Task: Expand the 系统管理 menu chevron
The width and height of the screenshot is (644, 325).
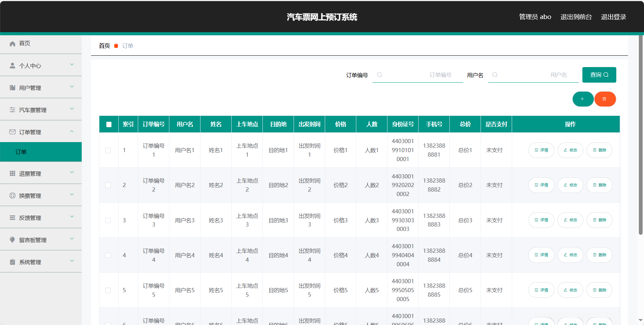Action: 72,261
